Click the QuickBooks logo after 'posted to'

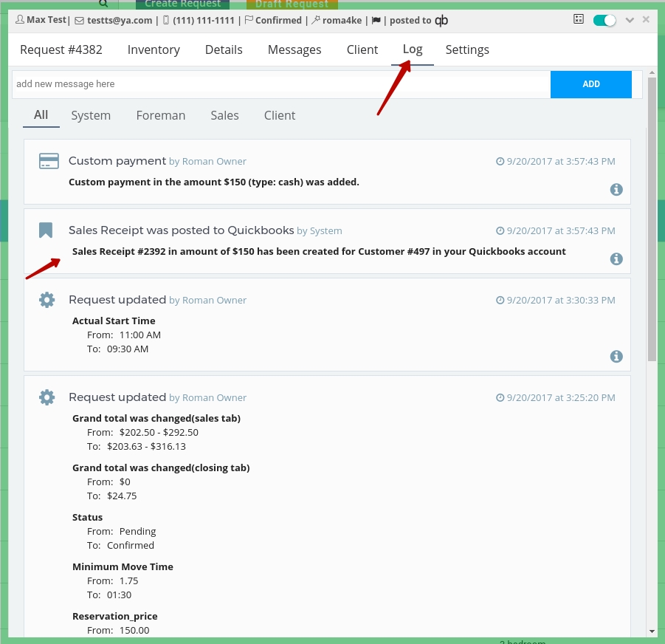[x=441, y=21]
